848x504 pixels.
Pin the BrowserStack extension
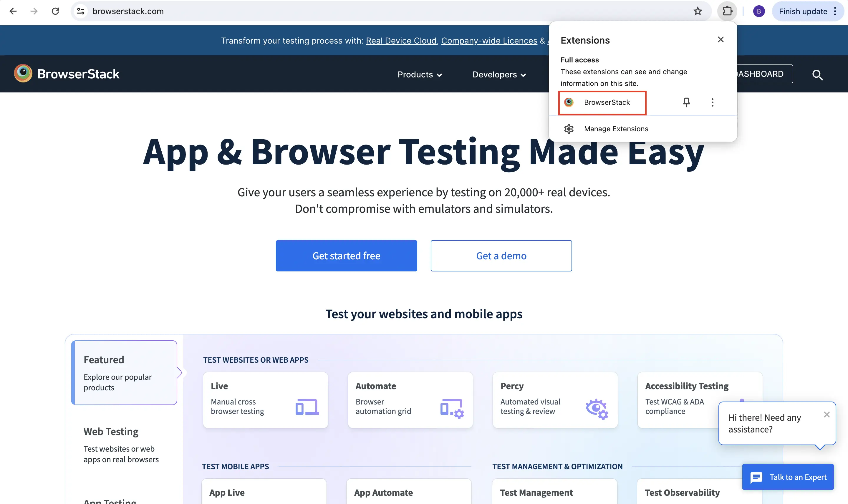pyautogui.click(x=686, y=102)
